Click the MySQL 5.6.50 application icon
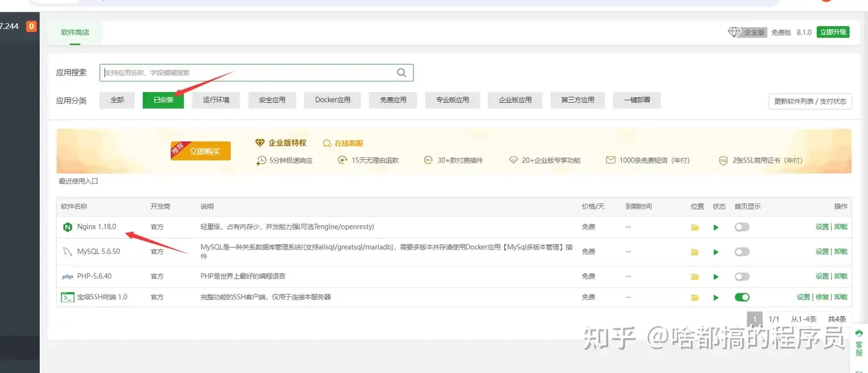Image resolution: width=868 pixels, height=373 pixels. 67,252
